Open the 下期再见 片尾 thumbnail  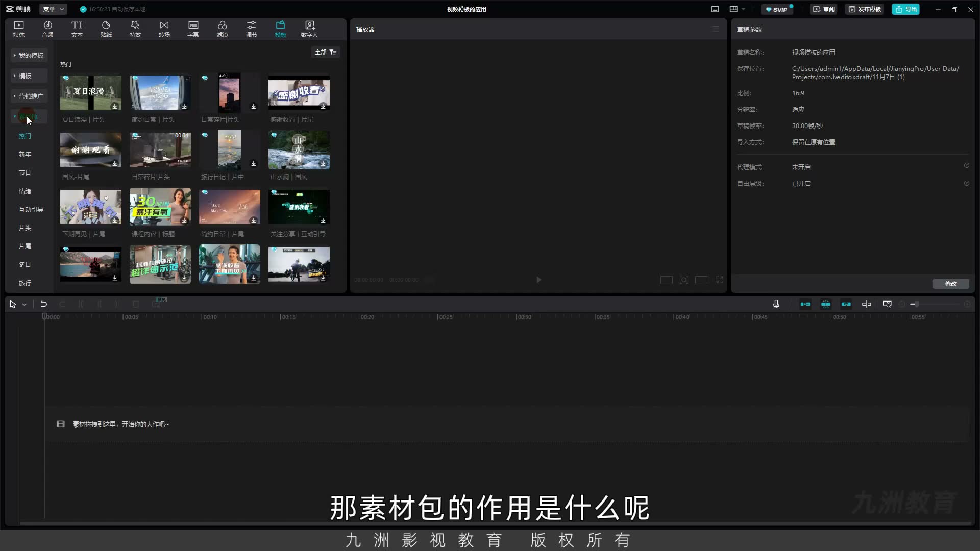[x=91, y=207]
